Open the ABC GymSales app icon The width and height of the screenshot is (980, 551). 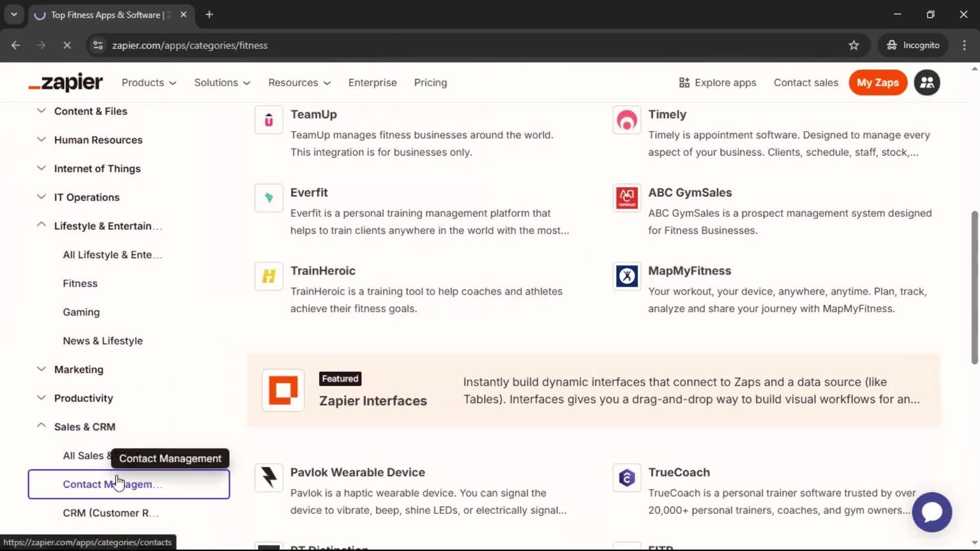(x=627, y=198)
